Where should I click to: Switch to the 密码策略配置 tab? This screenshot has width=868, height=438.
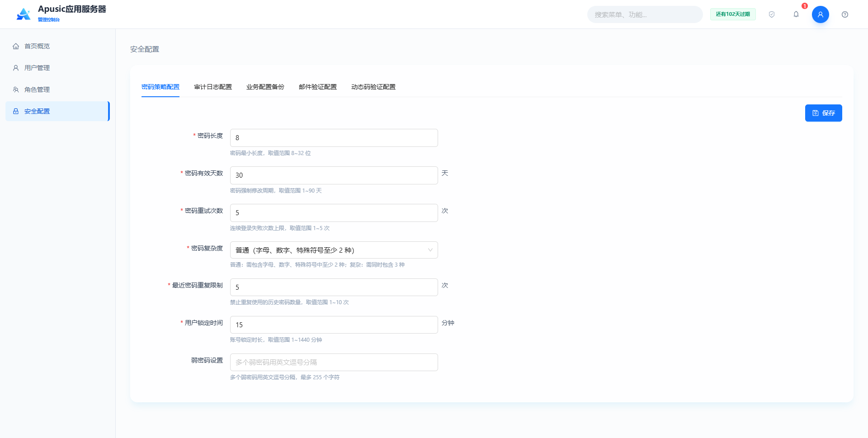(160, 87)
